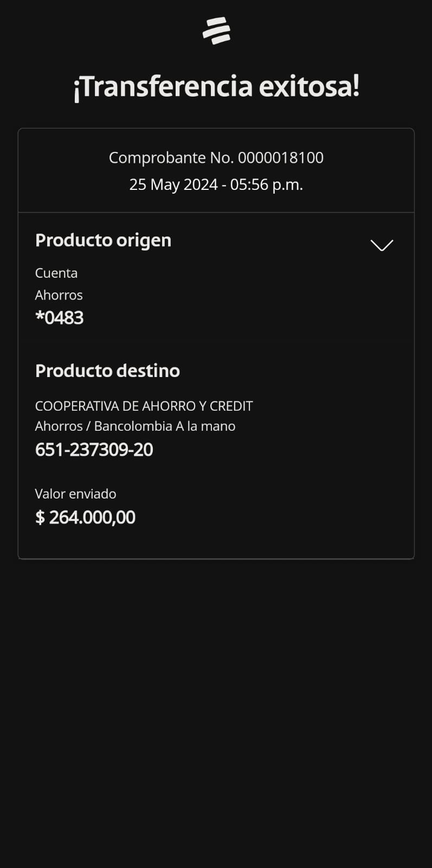
Task: Click the ¡Transferencia exitosa! heading
Action: (216, 87)
